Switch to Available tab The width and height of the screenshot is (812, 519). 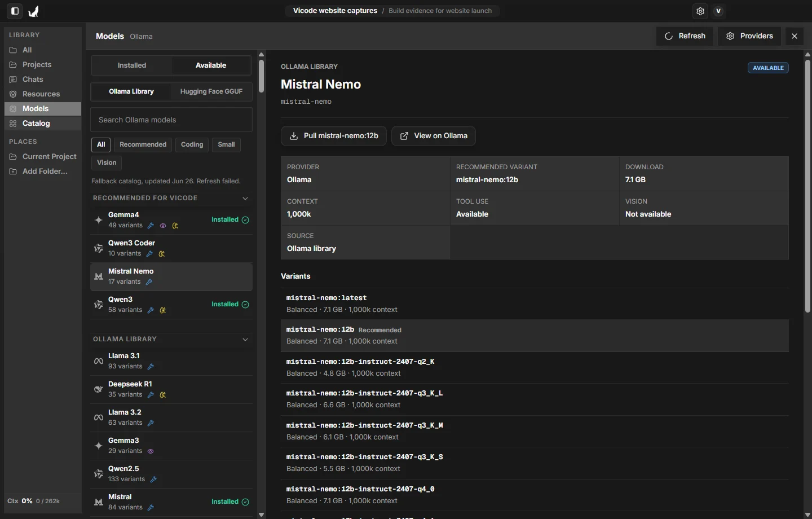[x=211, y=65]
